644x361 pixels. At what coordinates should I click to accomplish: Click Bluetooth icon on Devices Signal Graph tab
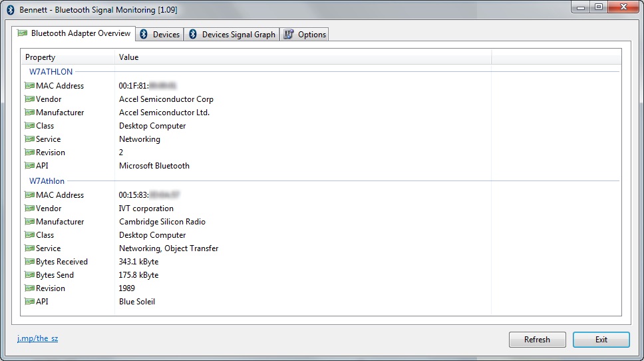click(x=193, y=34)
